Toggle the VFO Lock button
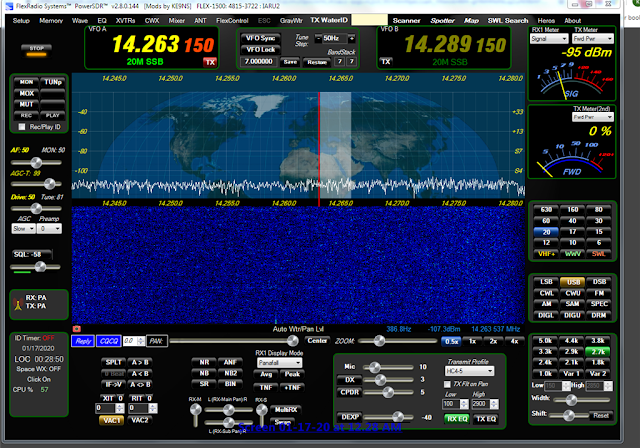 pos(260,50)
